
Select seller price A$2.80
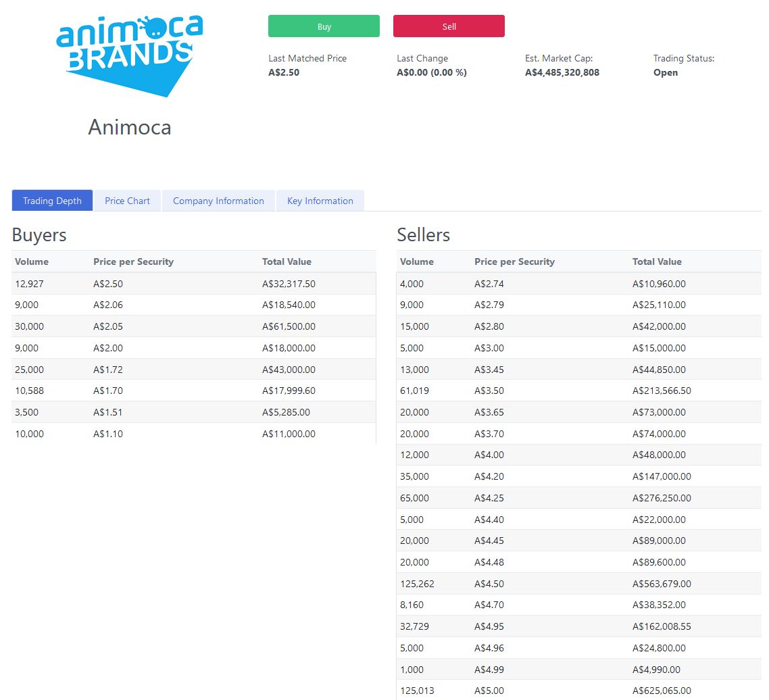489,326
